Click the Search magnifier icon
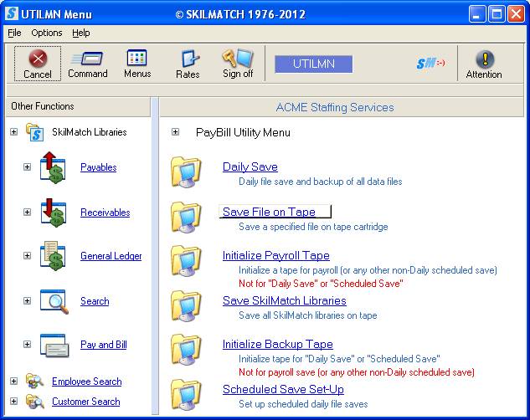Image resolution: width=530 pixels, height=420 pixels. [x=54, y=301]
